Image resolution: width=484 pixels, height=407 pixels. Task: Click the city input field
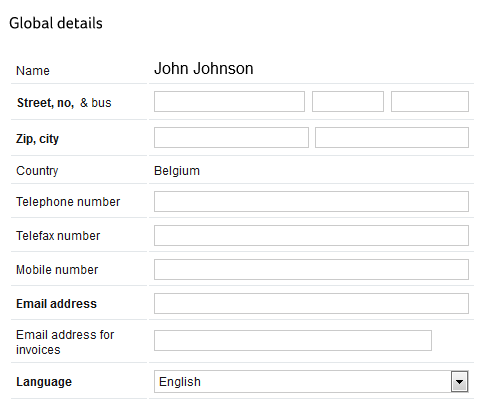392,137
